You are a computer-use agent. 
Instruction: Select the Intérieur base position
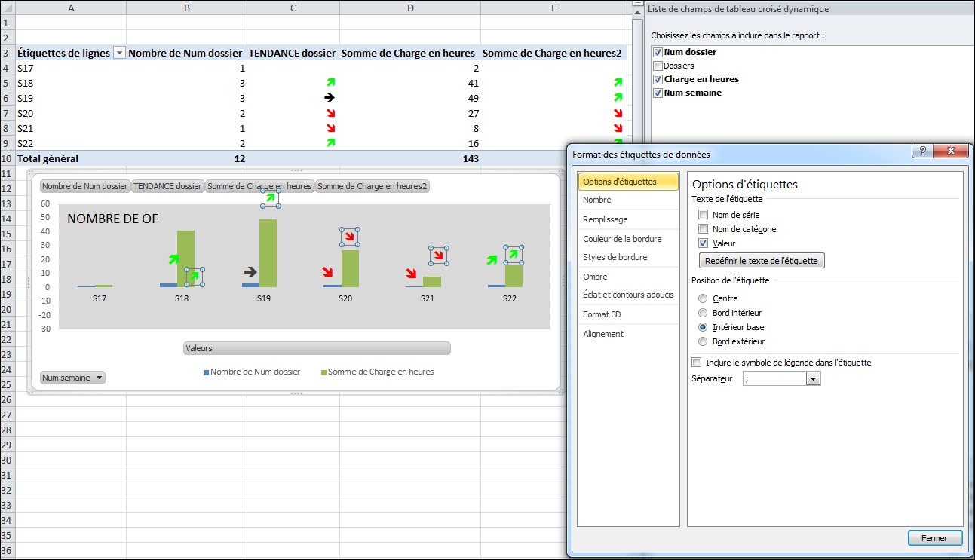[x=703, y=327]
